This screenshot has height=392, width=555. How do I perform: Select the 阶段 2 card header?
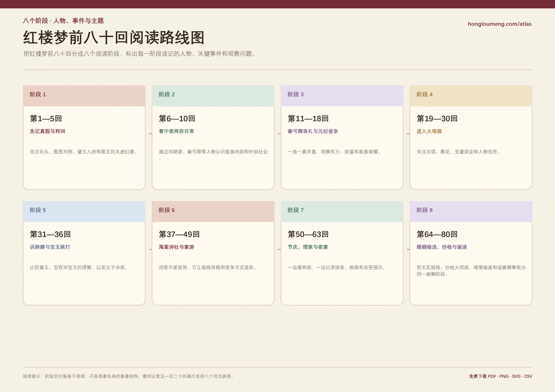[x=213, y=95]
